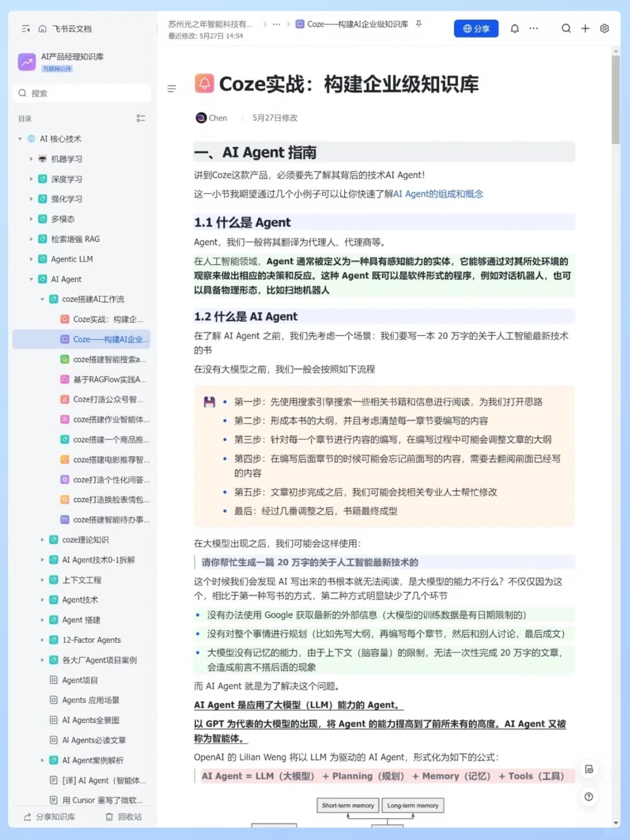630x840 pixels.
Task: Expand the 机器学习 tree node
Action: pyautogui.click(x=31, y=159)
